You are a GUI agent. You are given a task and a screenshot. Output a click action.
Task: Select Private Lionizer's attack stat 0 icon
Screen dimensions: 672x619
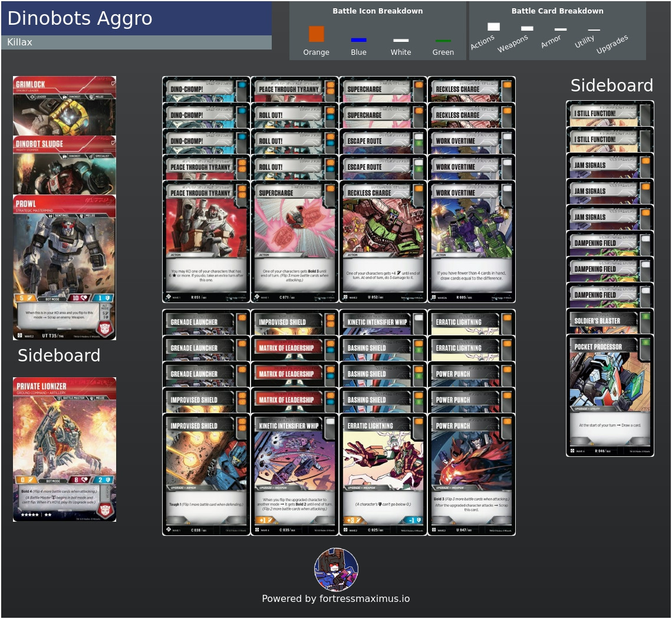click(26, 480)
